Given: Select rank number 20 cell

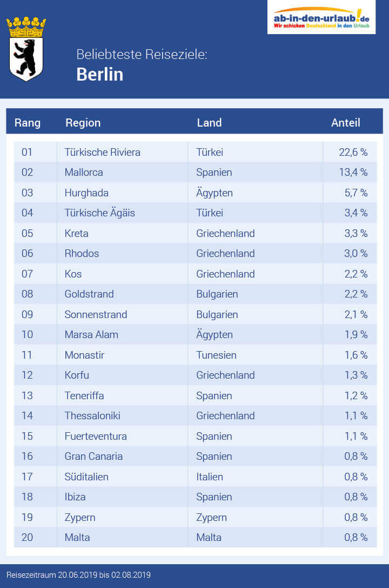Looking at the screenshot, I should tap(27, 537).
